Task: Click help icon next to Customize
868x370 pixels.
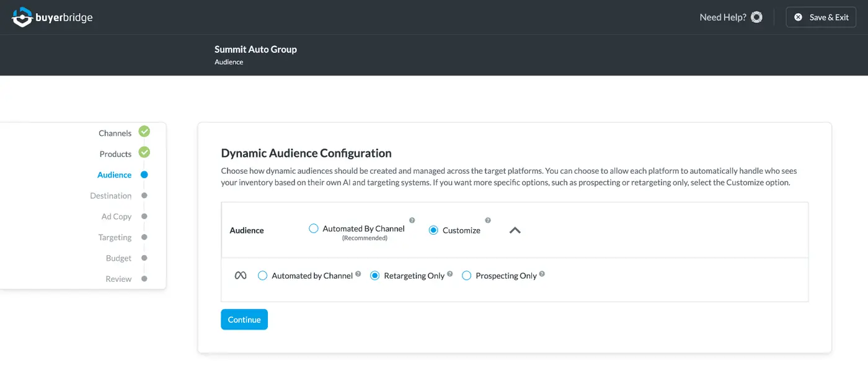Action: [x=488, y=220]
